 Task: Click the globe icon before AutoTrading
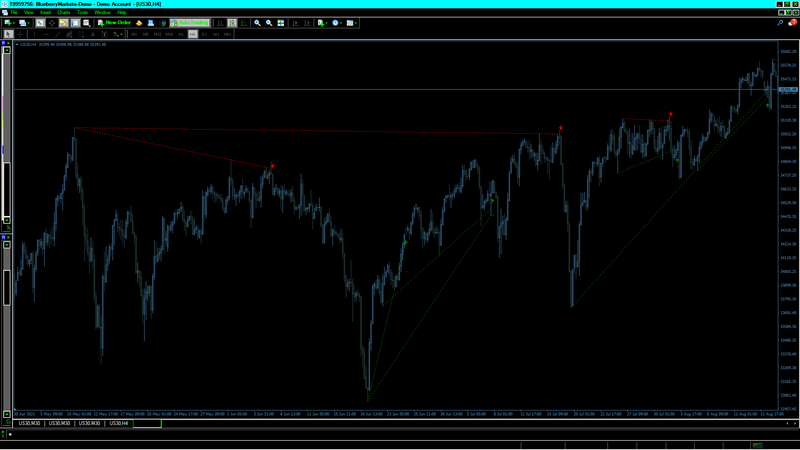click(162, 23)
